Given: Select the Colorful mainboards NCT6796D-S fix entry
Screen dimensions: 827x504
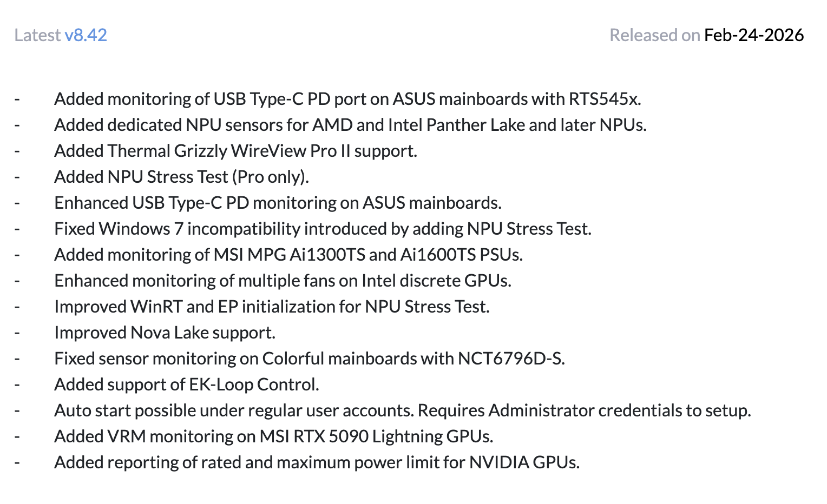Looking at the screenshot, I should tap(310, 359).
